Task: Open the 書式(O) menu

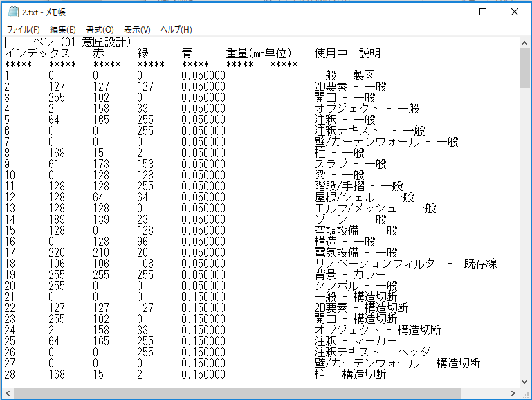Action: tap(100, 30)
